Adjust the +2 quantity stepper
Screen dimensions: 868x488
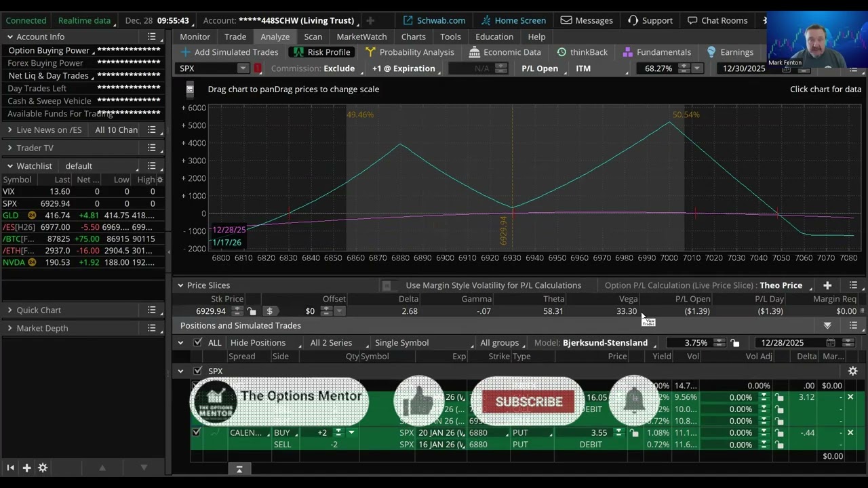[x=338, y=433]
